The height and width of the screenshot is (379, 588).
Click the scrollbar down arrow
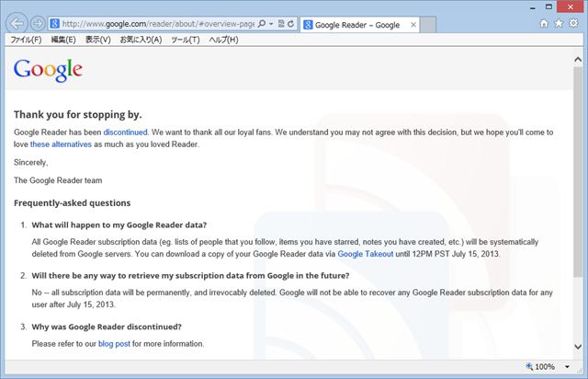tap(578, 346)
